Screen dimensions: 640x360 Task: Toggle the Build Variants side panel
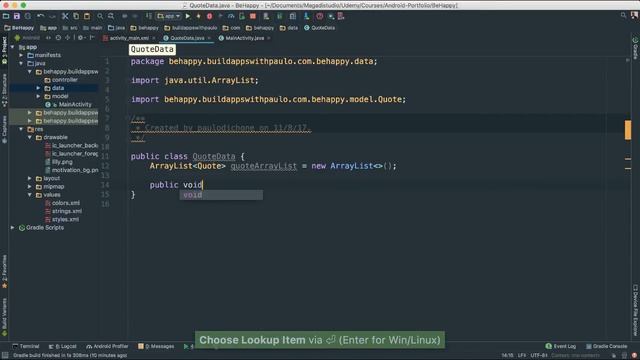tap(4, 316)
